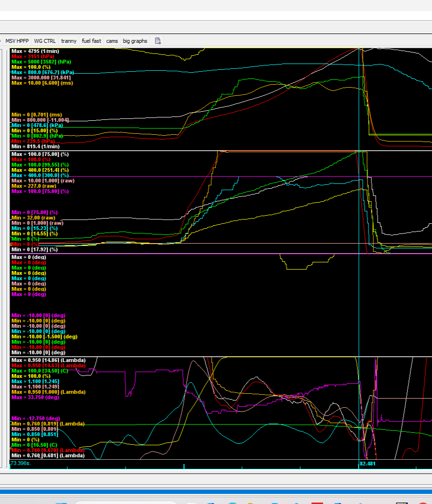Viewport: 432px width, 504px height.
Task: Click the 'Min = 0.760 [0.819] (Lambda)' label
Action: [x=48, y=424]
